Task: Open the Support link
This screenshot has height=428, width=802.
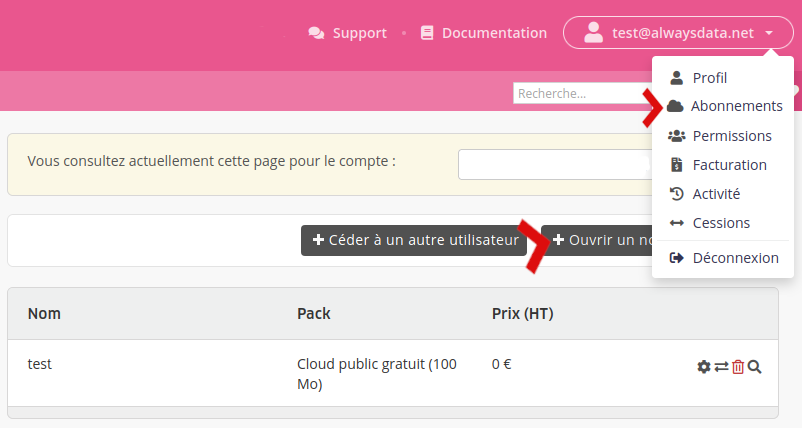Action: point(347,33)
